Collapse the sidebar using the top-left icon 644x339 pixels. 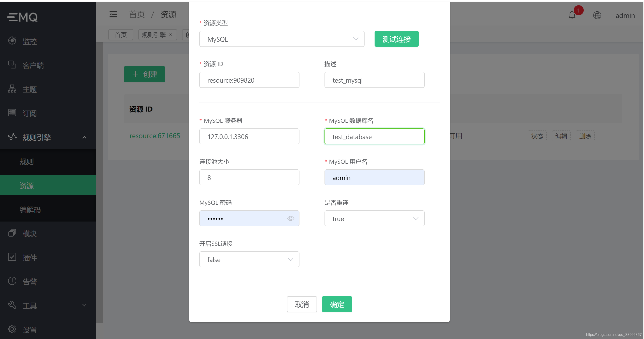(113, 14)
